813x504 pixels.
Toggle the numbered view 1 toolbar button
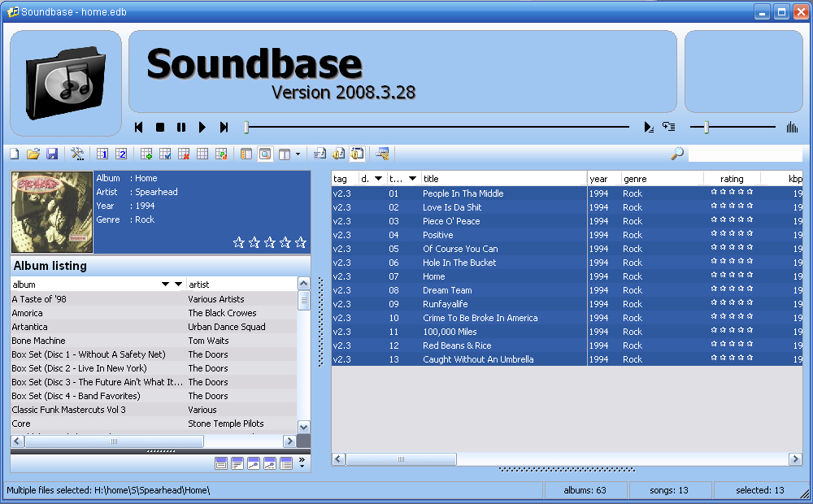pos(103,154)
